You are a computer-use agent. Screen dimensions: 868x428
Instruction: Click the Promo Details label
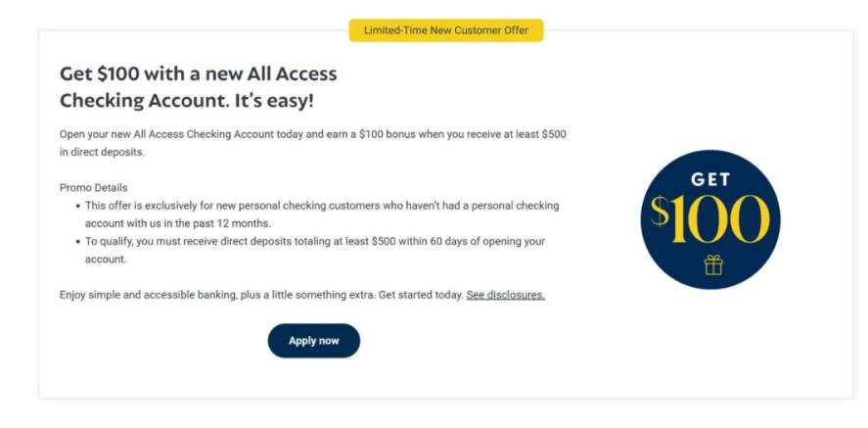coord(94,188)
